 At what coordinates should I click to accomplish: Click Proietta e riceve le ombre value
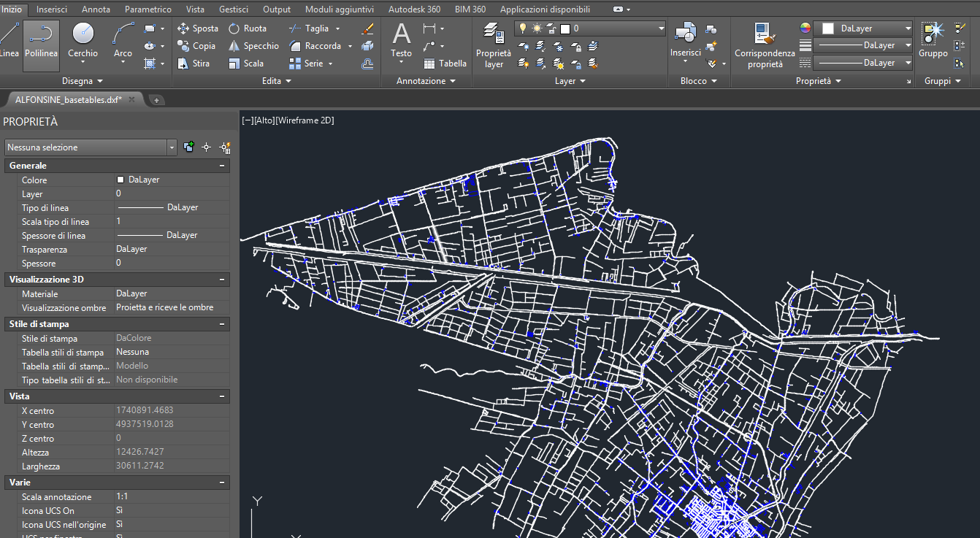click(x=172, y=307)
